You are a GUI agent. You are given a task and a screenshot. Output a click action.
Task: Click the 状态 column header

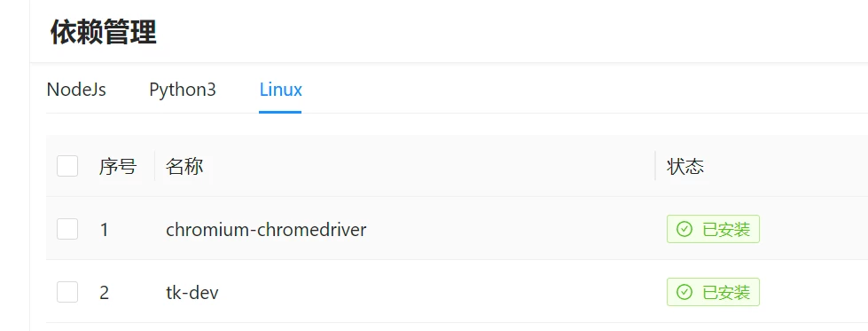pyautogui.click(x=685, y=166)
